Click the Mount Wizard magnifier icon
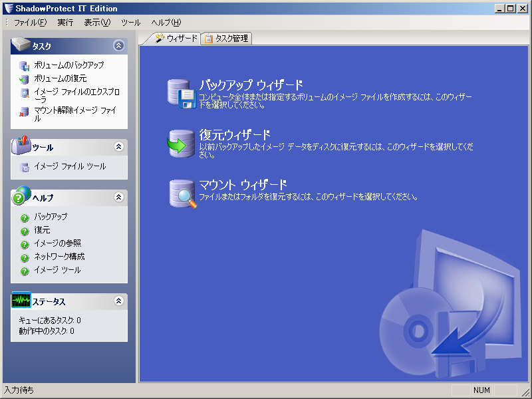Screen dimensions: 532x399 tap(183, 194)
